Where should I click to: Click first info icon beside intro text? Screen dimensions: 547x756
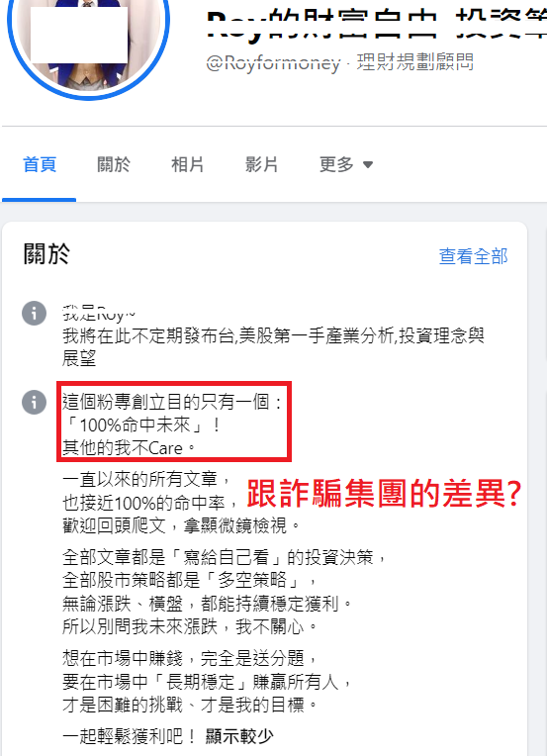point(35,314)
